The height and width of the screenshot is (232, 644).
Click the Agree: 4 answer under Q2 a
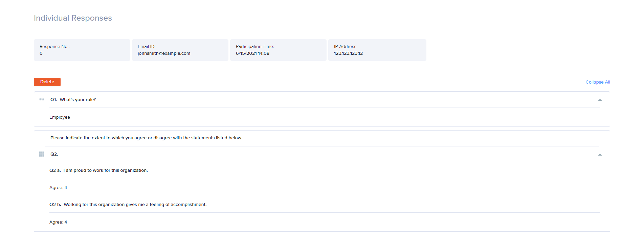tap(58, 188)
